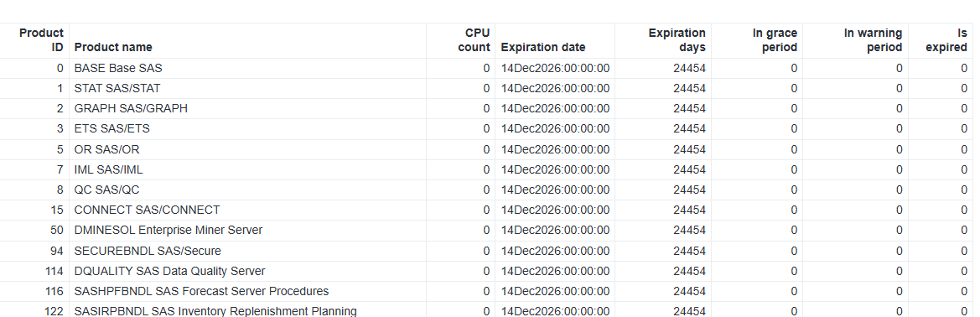Select the CONNECT SAS/CONNECT cell

248,210
